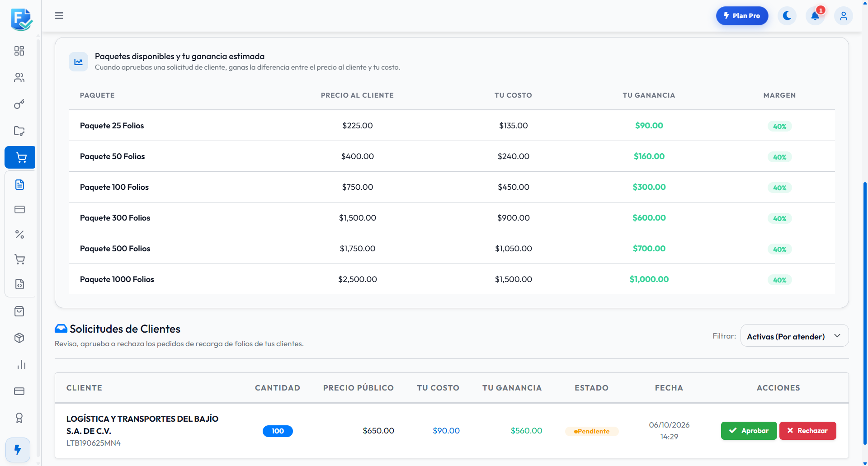Select the highlighted shopping cart sidebar icon
This screenshot has width=868, height=466.
pyautogui.click(x=20, y=157)
